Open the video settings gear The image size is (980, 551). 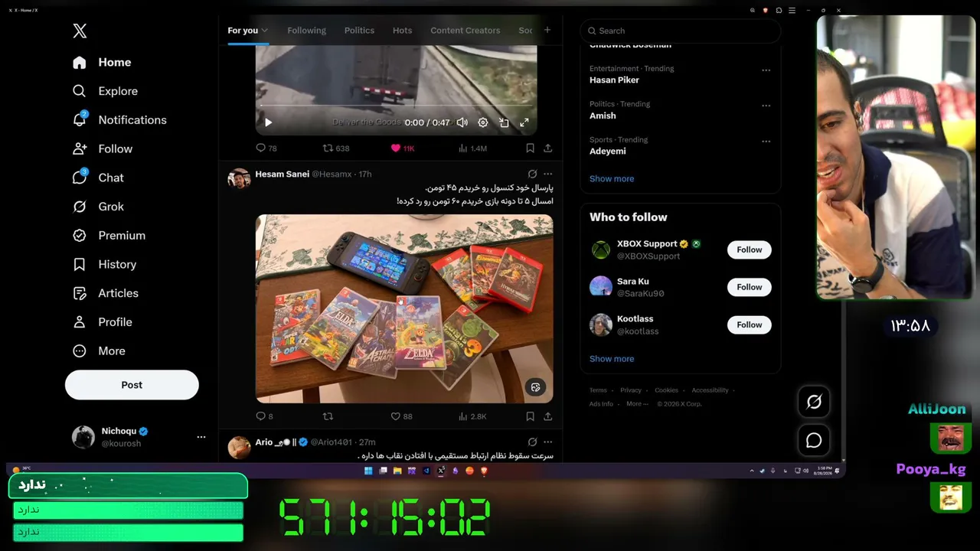pyautogui.click(x=482, y=122)
